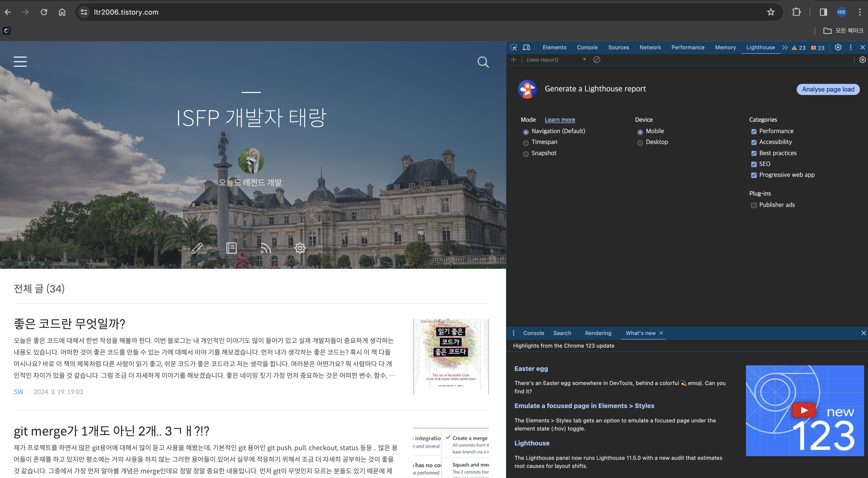The image size is (868, 478).
Task: Open Lighthouse settings gear icon
Action: coord(862,60)
